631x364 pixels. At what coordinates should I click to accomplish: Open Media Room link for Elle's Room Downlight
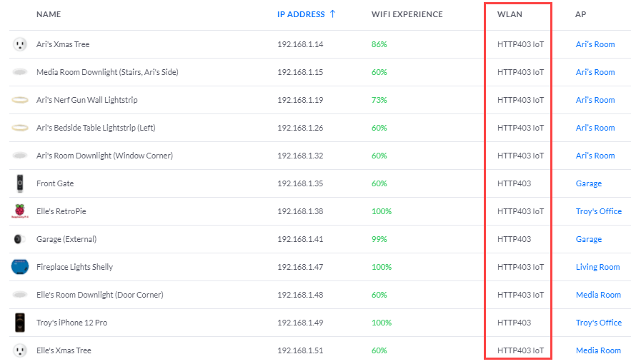(598, 295)
